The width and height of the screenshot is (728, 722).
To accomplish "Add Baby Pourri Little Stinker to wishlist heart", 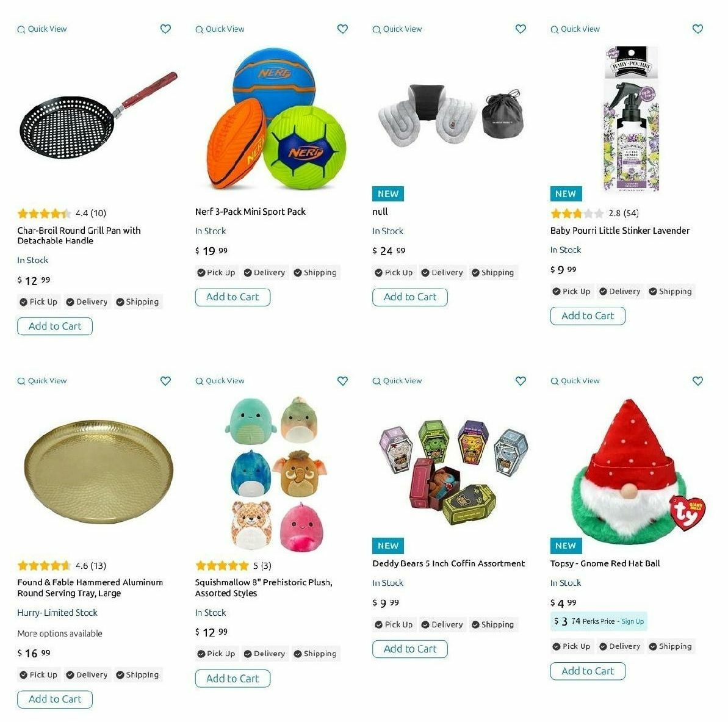I will [698, 29].
